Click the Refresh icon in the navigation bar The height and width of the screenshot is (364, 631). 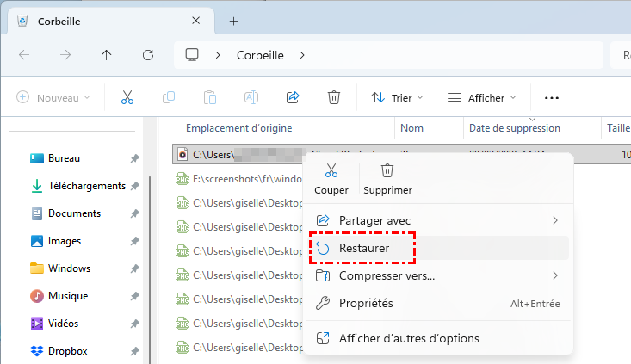(147, 54)
